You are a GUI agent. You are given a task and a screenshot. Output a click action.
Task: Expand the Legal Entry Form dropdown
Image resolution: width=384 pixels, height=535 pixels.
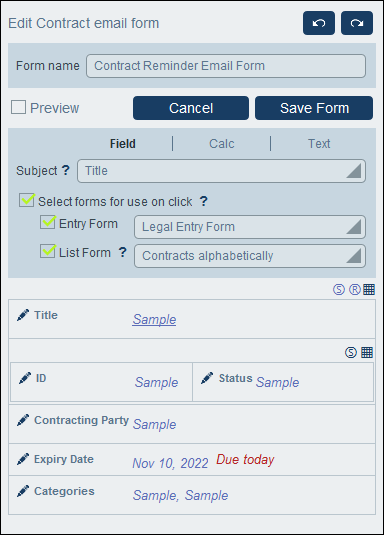(x=250, y=227)
